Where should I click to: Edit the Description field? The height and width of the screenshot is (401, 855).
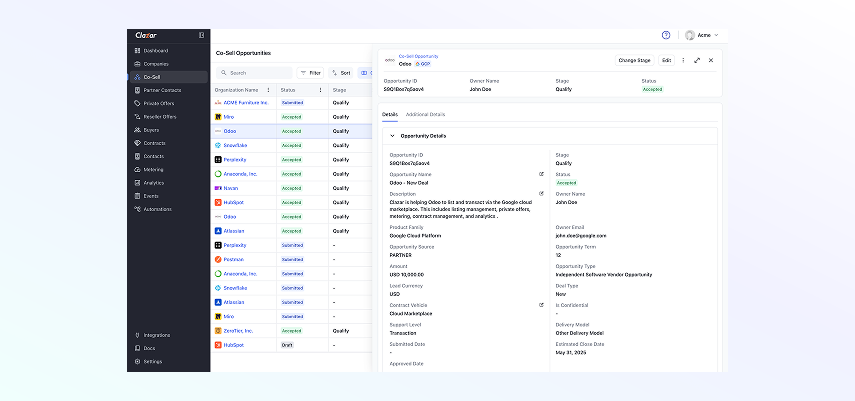(541, 193)
